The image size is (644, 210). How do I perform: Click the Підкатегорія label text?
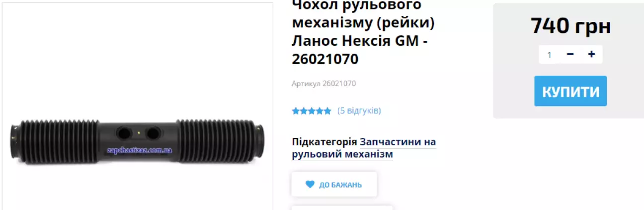324,142
